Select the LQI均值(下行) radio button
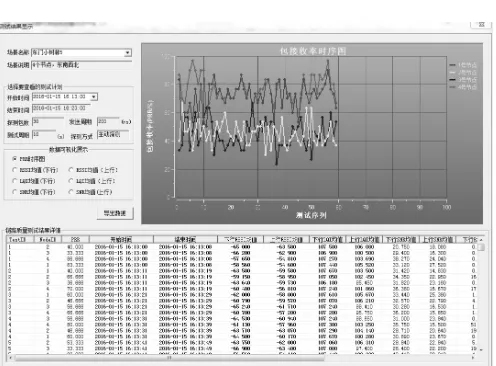This screenshot has height=366, width=496. pyautogui.click(x=14, y=181)
